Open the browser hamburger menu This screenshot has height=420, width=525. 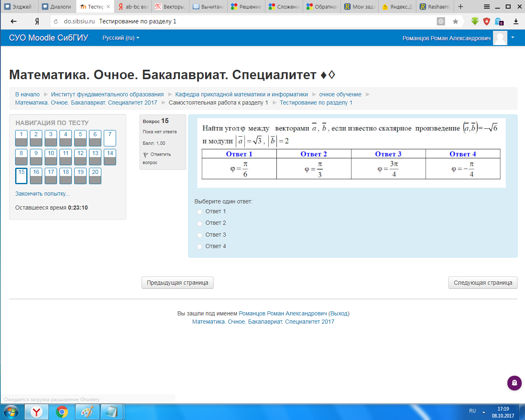pyautogui.click(x=487, y=7)
